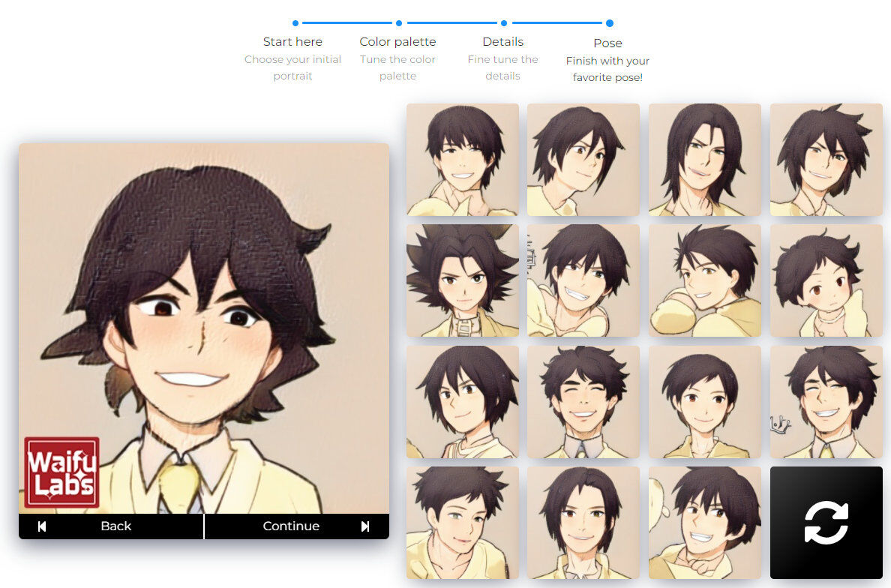
Task: Pick the spiky wild-hair pose in second row
Action: pos(463,280)
